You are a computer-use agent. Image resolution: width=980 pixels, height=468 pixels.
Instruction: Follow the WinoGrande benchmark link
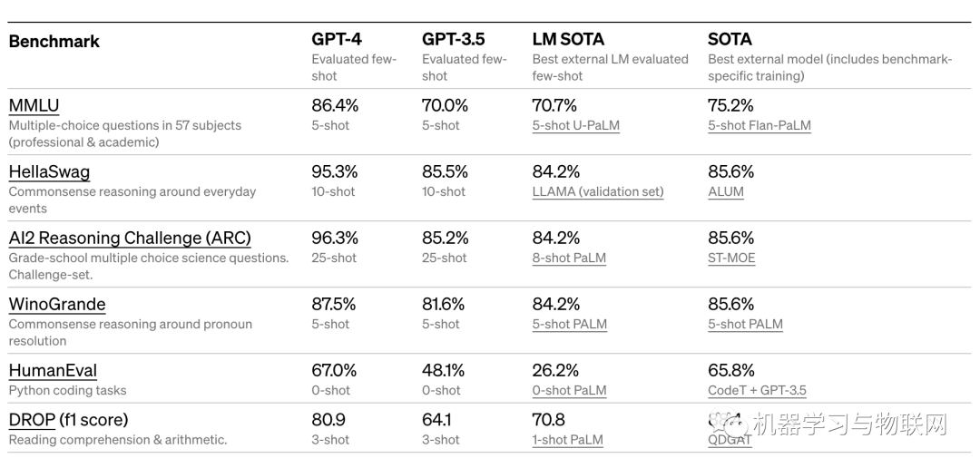pyautogui.click(x=57, y=305)
